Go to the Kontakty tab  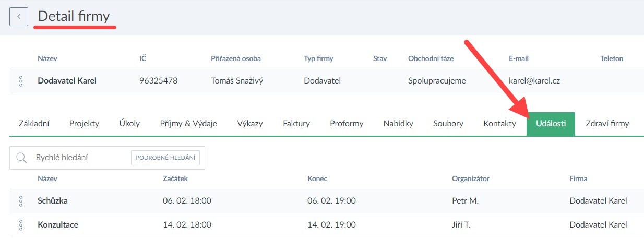pos(499,124)
